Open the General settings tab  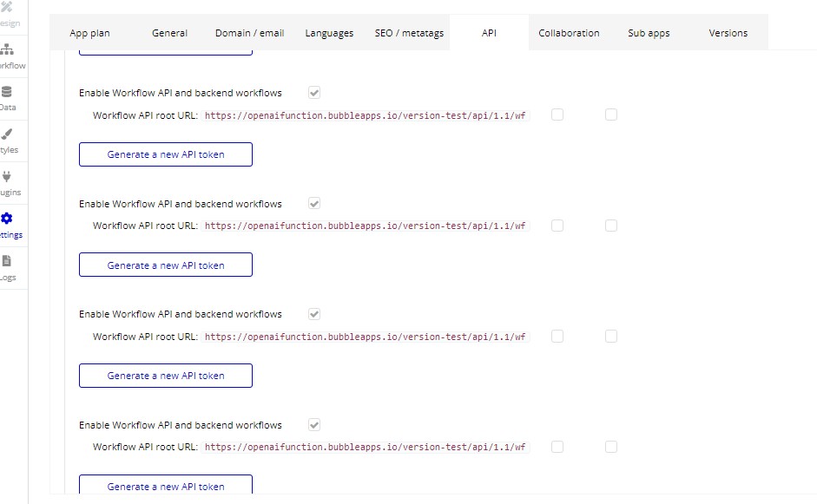pos(169,33)
